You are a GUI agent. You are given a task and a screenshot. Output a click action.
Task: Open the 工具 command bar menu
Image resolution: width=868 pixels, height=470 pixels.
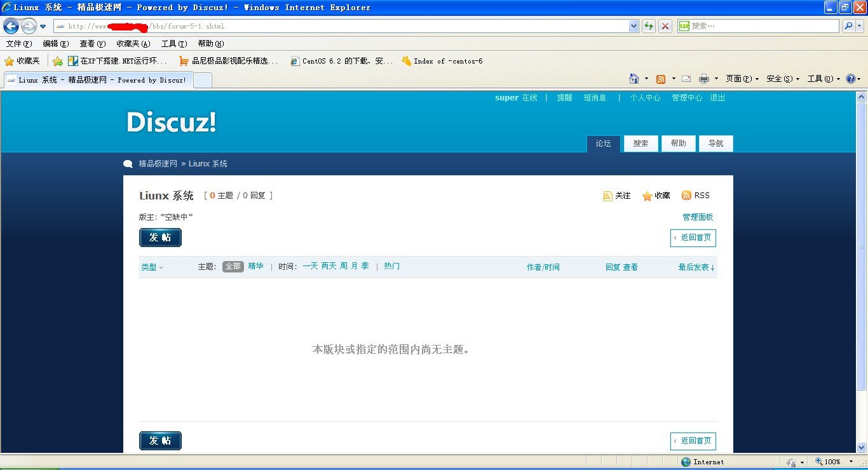pyautogui.click(x=824, y=79)
